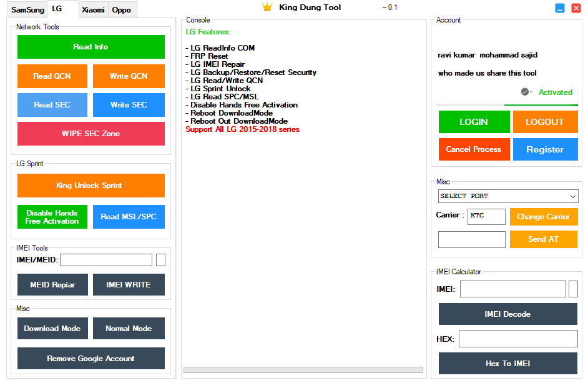Screen dimensions: 588x388
Task: Click Disable Hands Free Activation button
Action: tap(52, 217)
